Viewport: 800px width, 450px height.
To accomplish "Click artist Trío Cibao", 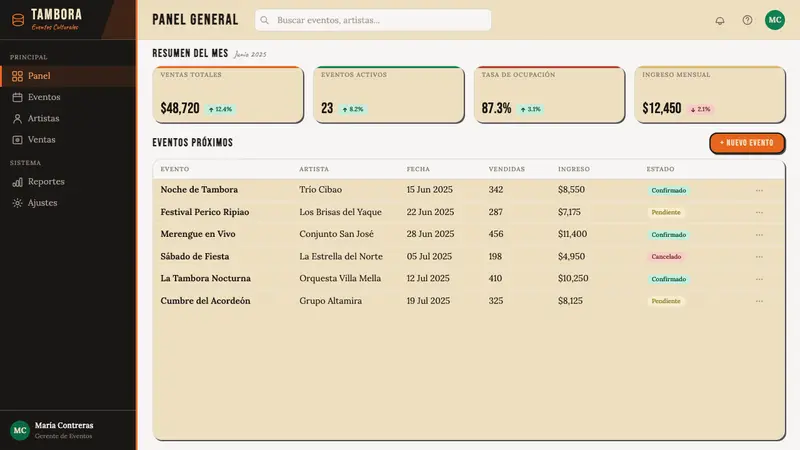I will coord(320,189).
